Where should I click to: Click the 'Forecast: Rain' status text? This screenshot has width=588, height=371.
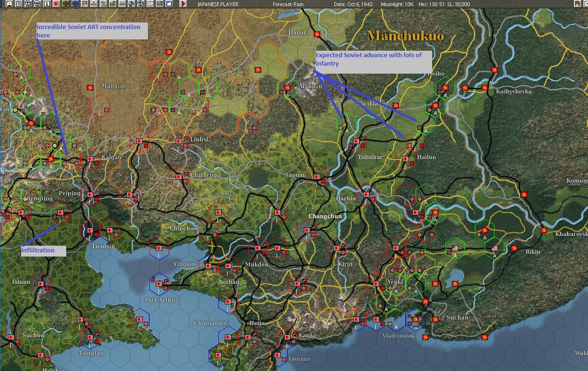pyautogui.click(x=289, y=4)
